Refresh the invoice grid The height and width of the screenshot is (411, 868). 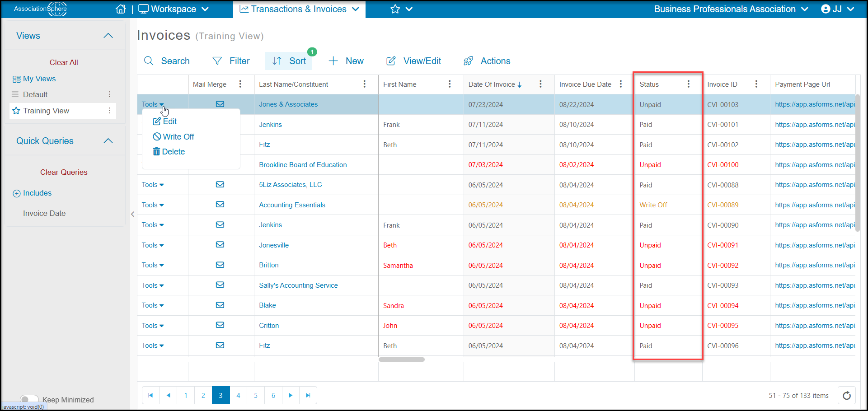coord(847,395)
